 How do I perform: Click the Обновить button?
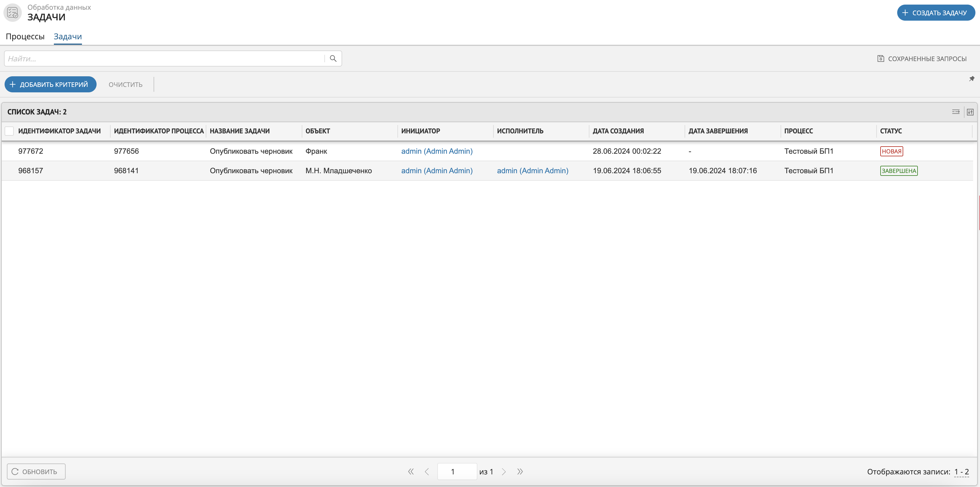[36, 472]
